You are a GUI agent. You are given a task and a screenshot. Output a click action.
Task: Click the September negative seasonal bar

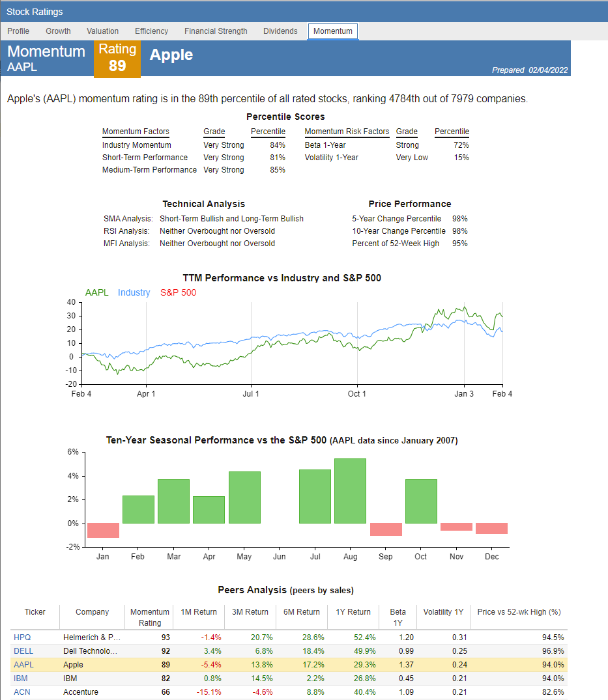pyautogui.click(x=386, y=529)
